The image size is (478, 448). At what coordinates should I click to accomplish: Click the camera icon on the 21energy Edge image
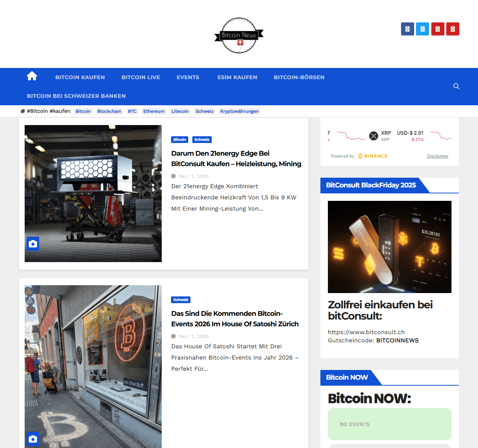pyautogui.click(x=33, y=244)
